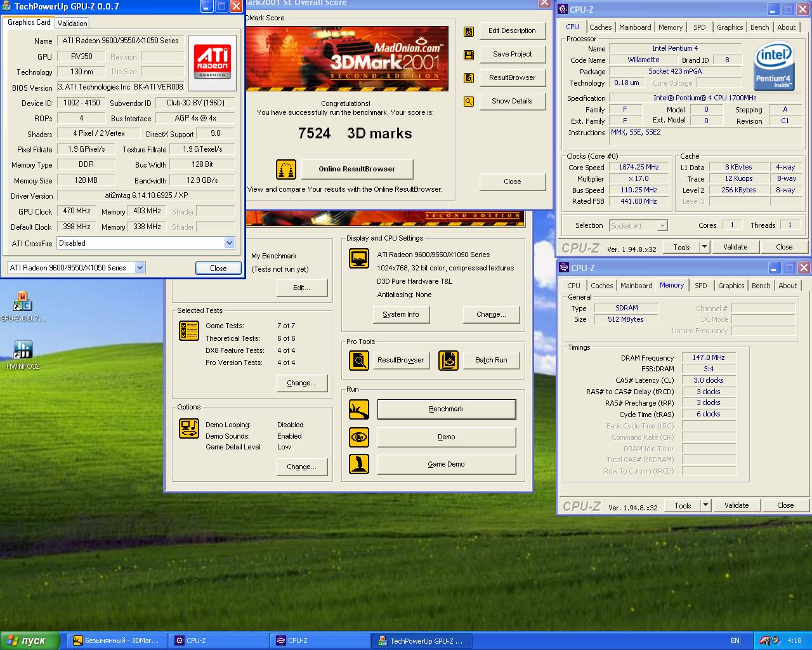Click Change under Options in 3DMark
The width and height of the screenshot is (812, 650).
(x=302, y=467)
